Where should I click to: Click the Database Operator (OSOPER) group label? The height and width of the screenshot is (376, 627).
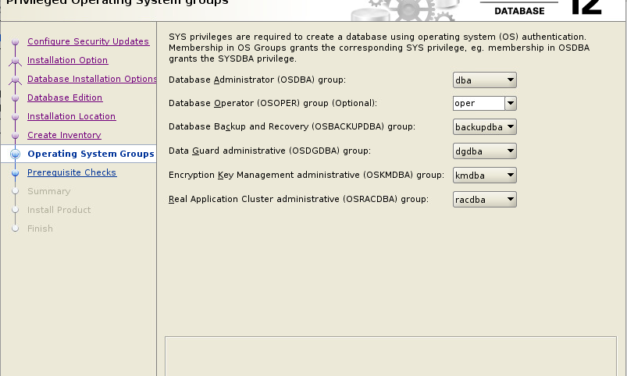(273, 103)
